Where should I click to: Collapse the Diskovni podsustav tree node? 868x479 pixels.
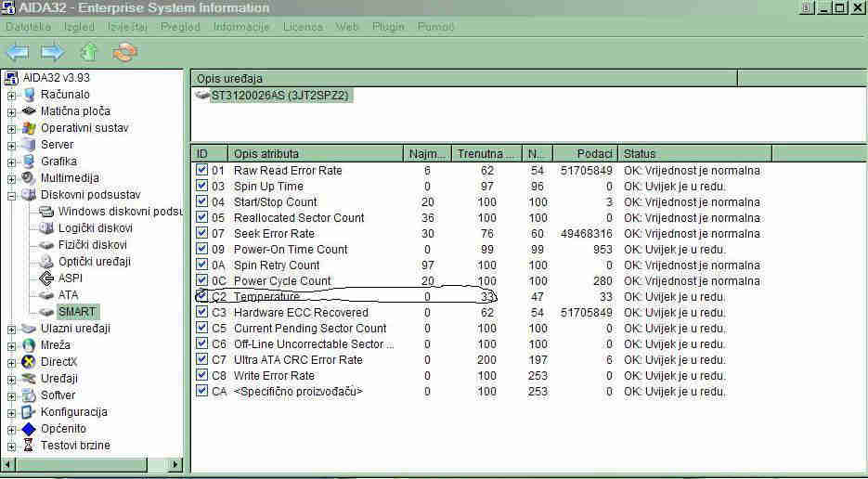[x=11, y=195]
